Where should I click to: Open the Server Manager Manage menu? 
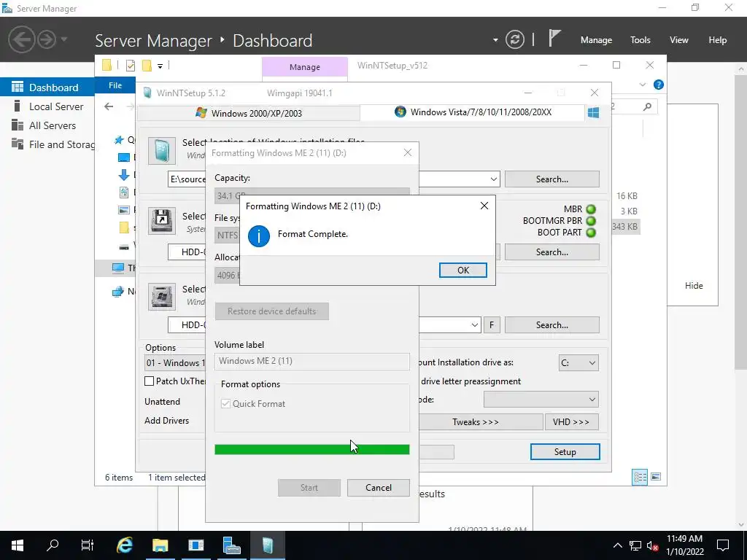pyautogui.click(x=596, y=40)
